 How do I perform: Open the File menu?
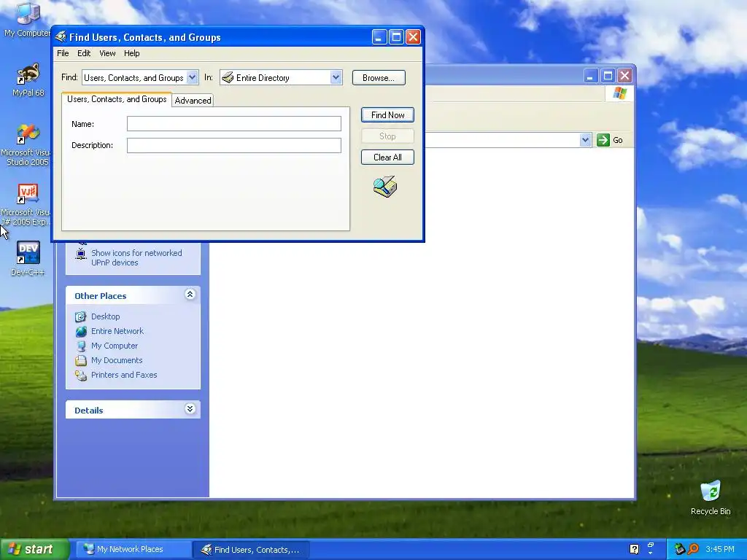tap(63, 53)
